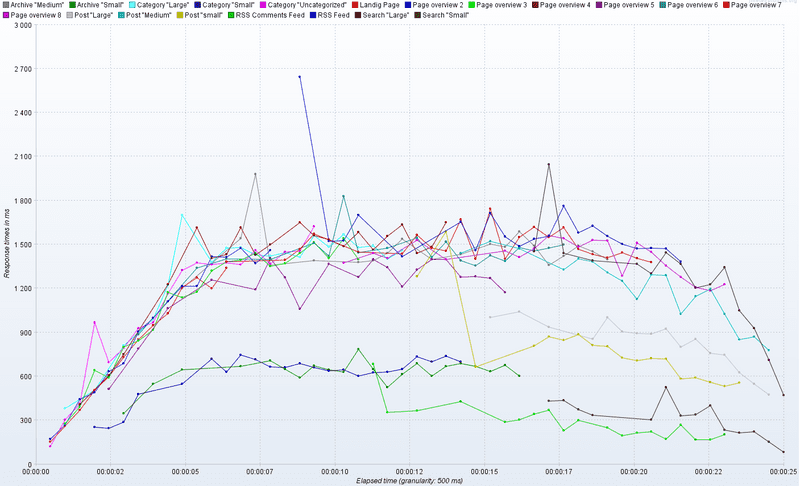Select Page overview 8 legend label
This screenshot has height=486, width=800.
tap(36, 15)
